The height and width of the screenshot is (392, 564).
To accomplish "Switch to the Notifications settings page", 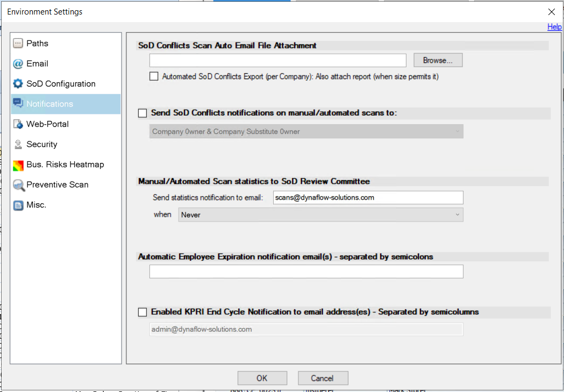I will (x=49, y=104).
